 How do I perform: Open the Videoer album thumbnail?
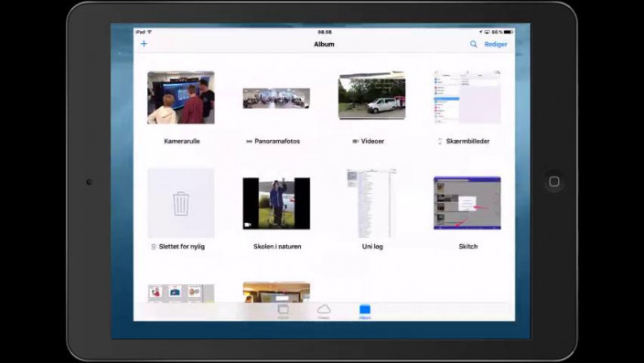tap(371, 96)
